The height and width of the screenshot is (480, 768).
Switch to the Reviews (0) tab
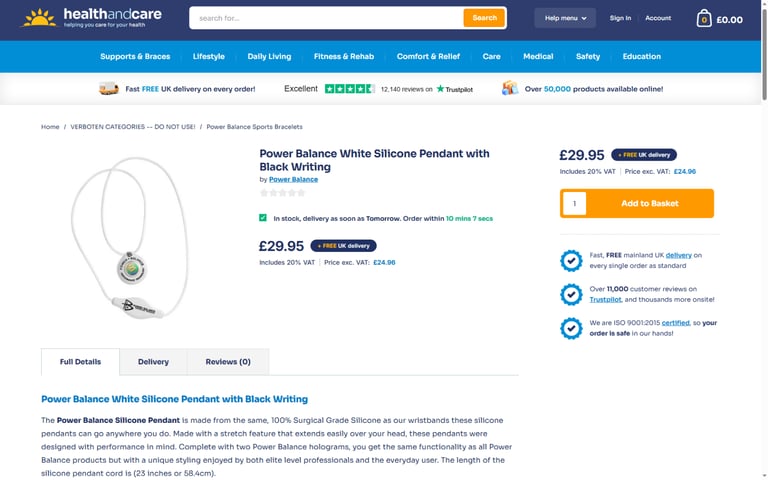tap(228, 362)
